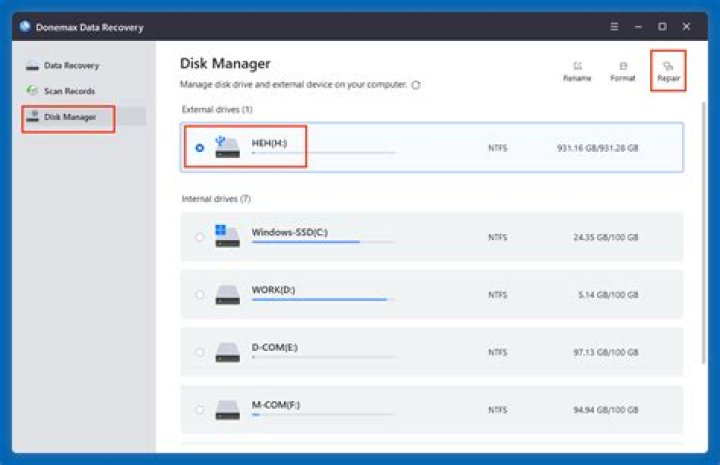Click the Windows-SSD(C:) drive icon
This screenshot has height=465, width=720.
pos(227,236)
